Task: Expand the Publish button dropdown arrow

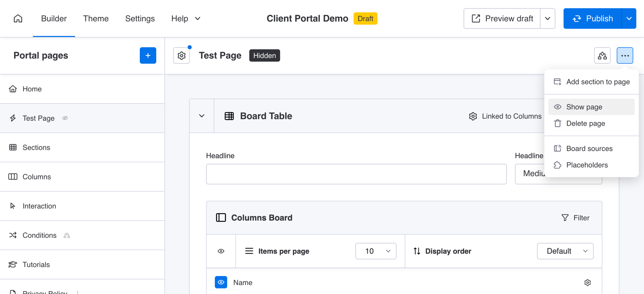Action: (629, 18)
